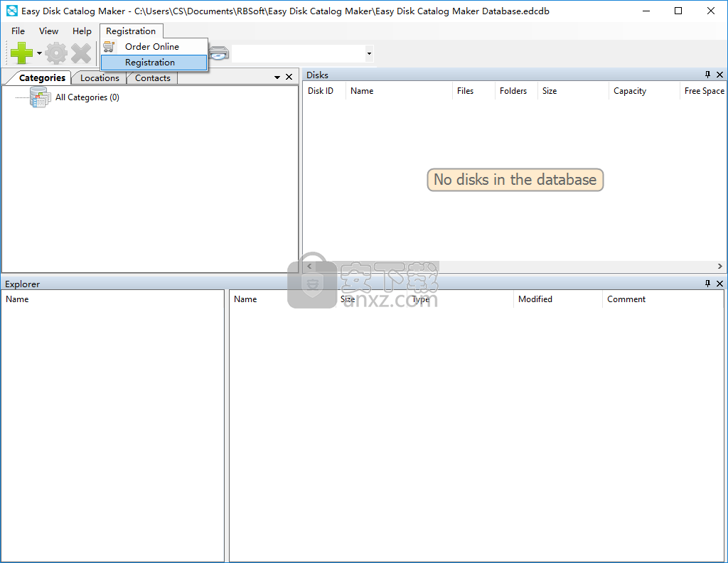Close the Registration menu in the menu bar
728x563 pixels.
point(131,31)
